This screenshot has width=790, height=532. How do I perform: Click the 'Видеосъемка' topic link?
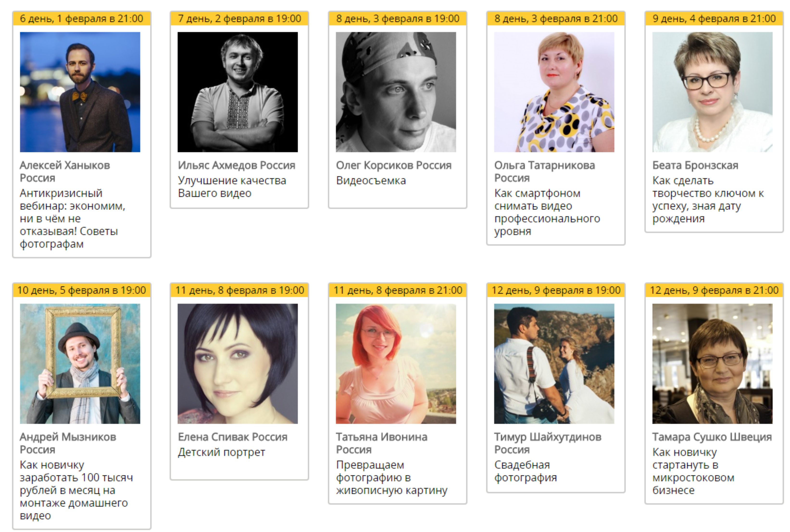pyautogui.click(x=371, y=181)
